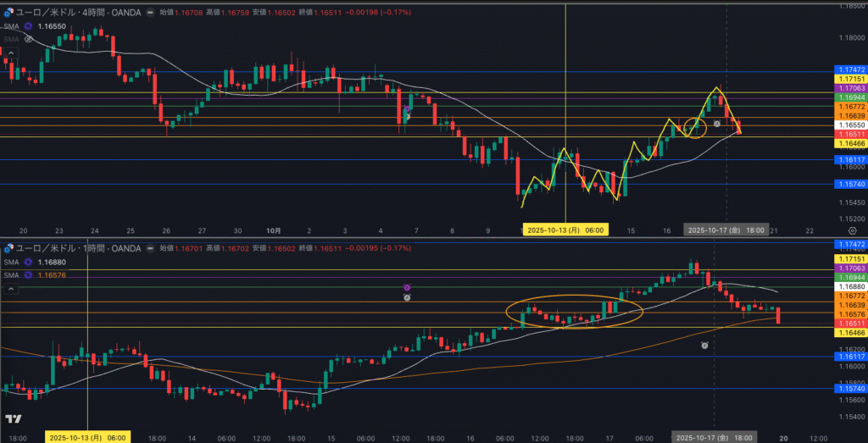The width and height of the screenshot is (868, 443).
Task: Open the 4-hour chart symbol title
Action: (x=76, y=14)
